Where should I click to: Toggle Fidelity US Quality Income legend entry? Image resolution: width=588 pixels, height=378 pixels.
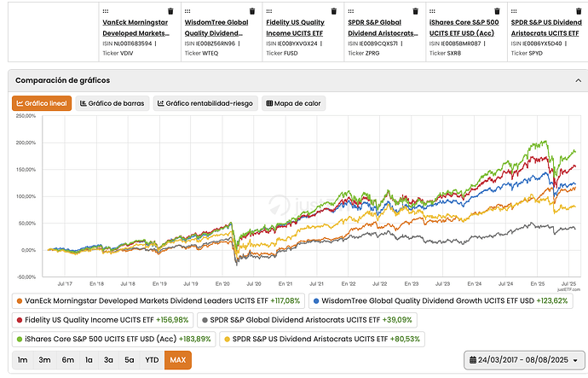coord(102,320)
